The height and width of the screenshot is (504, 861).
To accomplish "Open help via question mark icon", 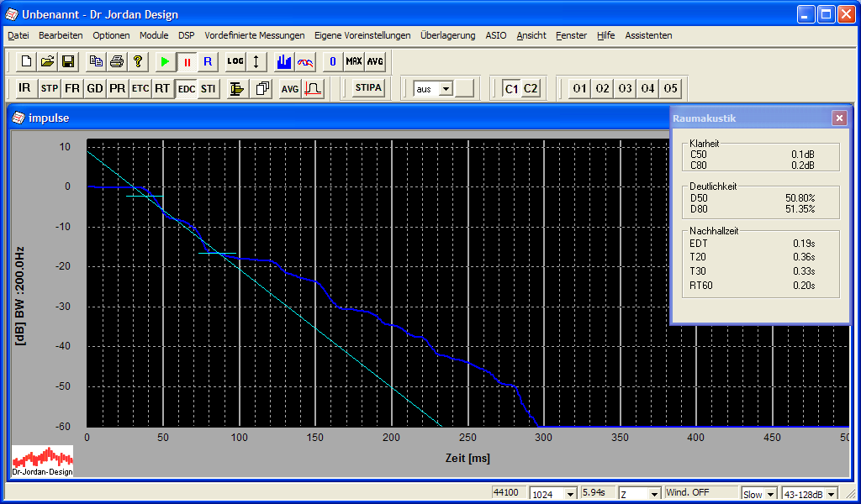I will 138,61.
